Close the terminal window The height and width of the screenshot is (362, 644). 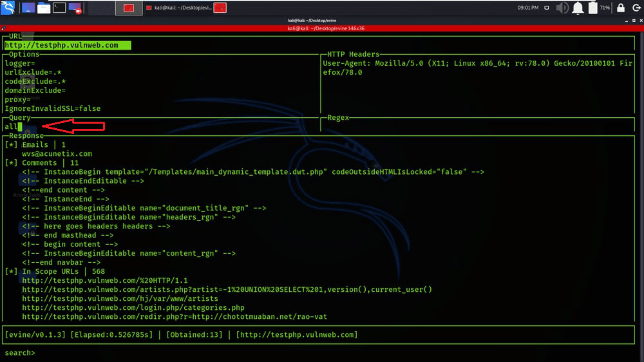tap(641, 21)
